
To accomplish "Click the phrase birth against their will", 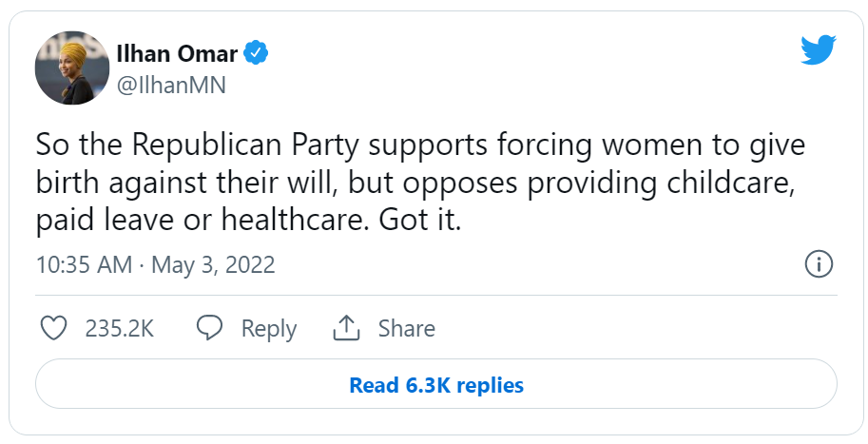I will [x=187, y=183].
